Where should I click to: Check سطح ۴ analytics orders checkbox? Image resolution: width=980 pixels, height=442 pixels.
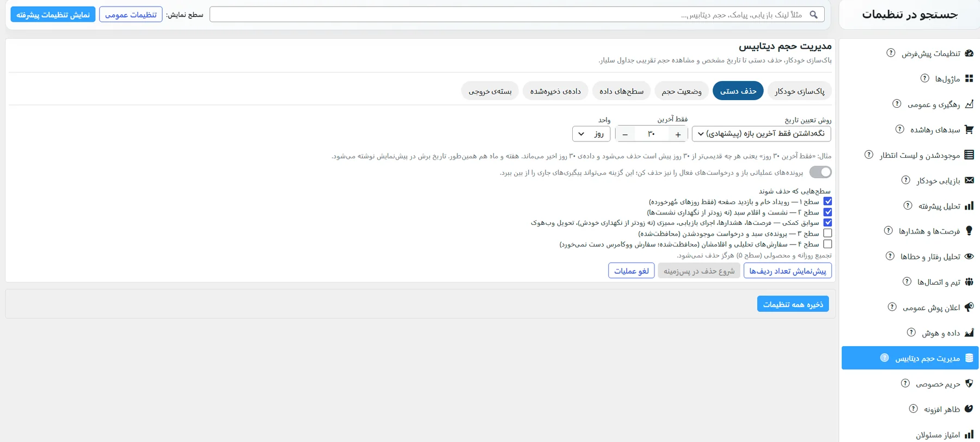coord(828,244)
